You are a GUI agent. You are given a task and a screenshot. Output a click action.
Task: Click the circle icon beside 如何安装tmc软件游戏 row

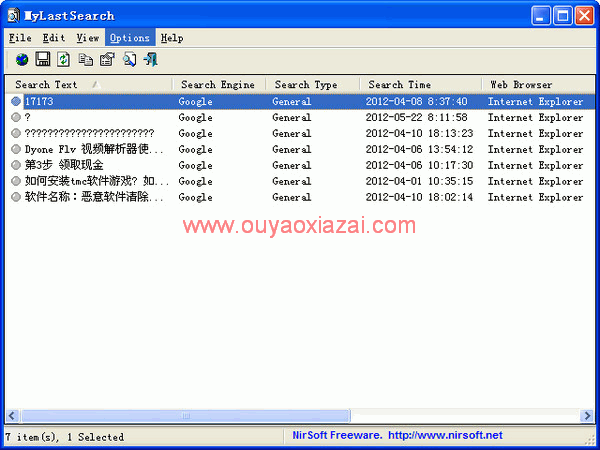[x=16, y=181]
